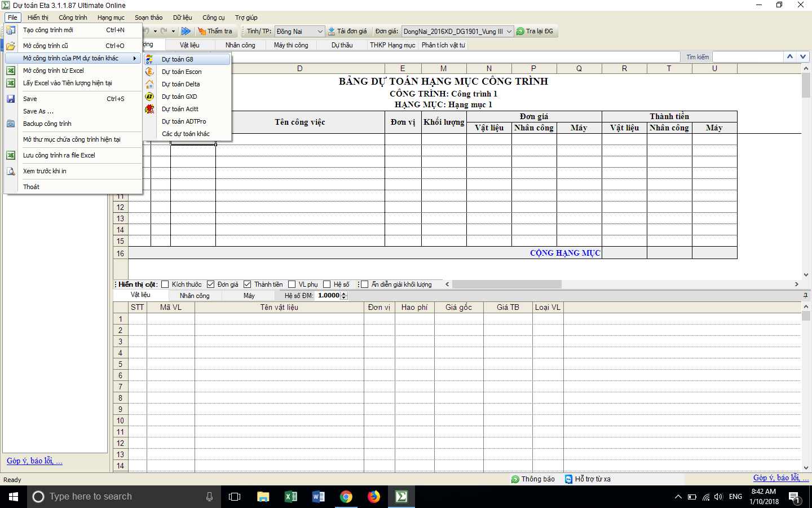The width and height of the screenshot is (812, 508).
Task: Choose Backup công trình from File menu
Action: (x=47, y=124)
